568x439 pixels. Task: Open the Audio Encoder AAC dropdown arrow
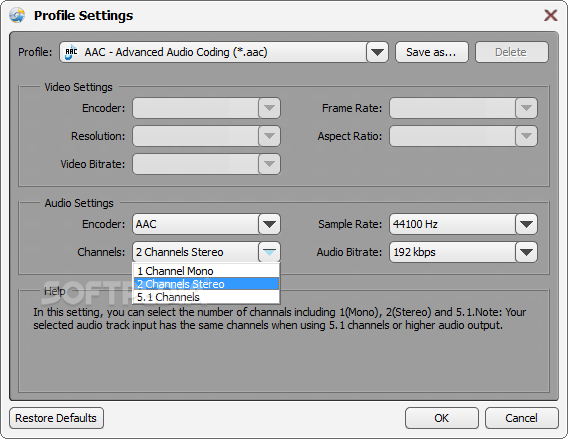269,224
